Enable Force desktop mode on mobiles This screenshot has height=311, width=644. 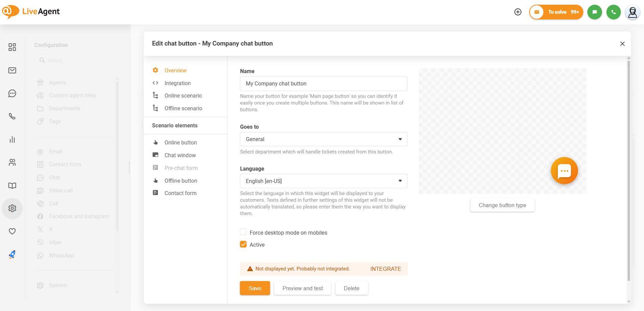coord(244,232)
